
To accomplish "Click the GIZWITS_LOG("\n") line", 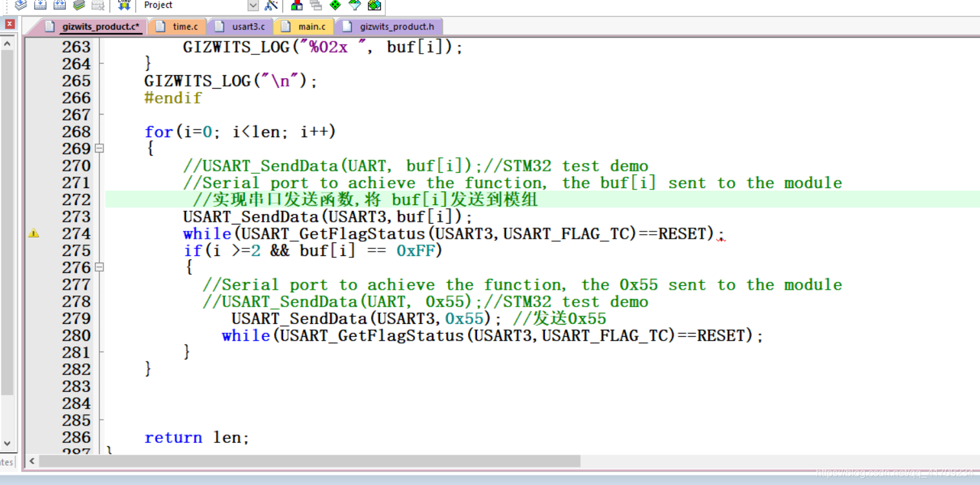I will [231, 81].
